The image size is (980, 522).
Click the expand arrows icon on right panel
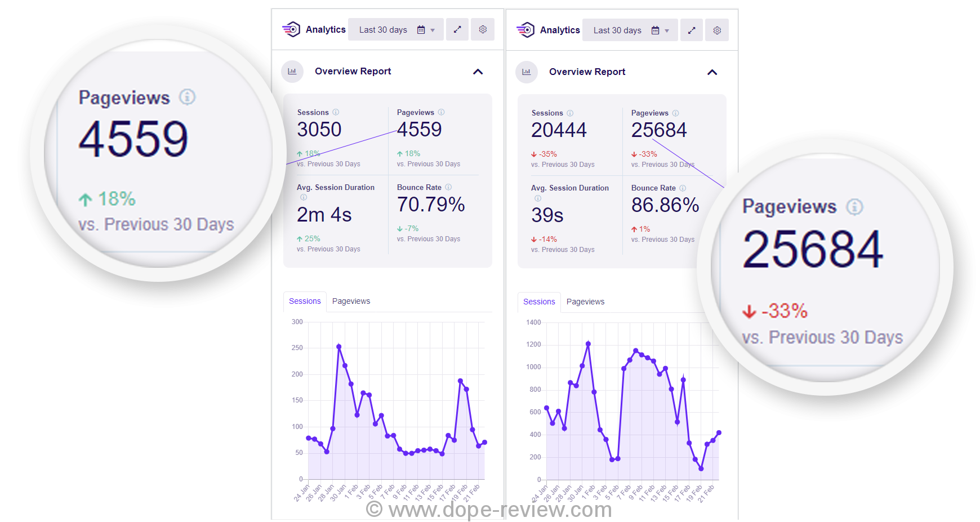click(692, 30)
